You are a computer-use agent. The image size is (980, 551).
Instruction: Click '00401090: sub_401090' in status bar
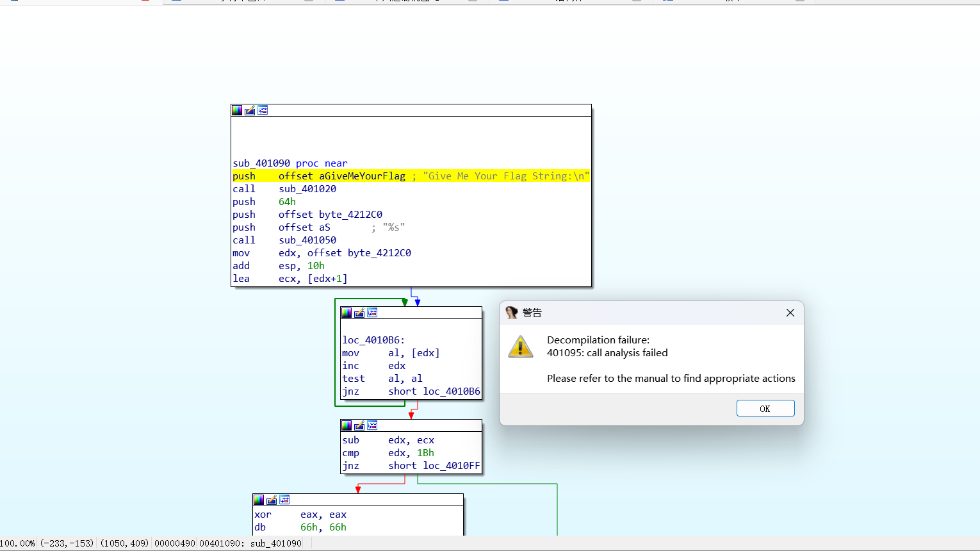click(x=250, y=543)
